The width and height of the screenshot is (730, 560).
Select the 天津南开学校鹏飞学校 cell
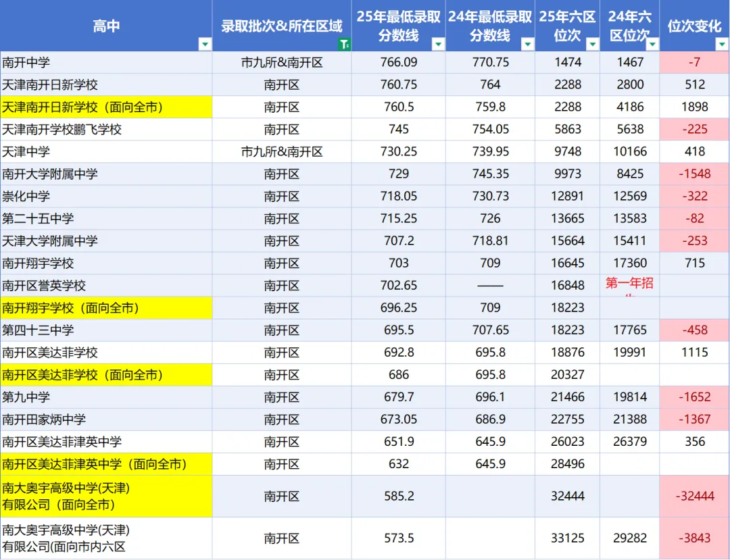(106, 129)
